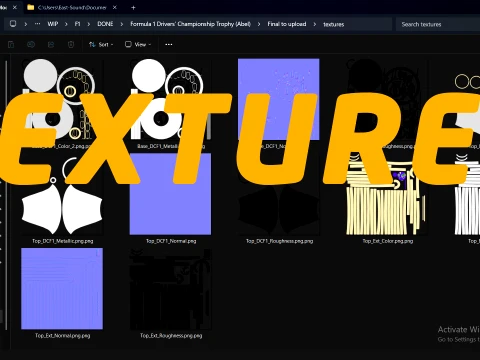Focus the Search textures field

pyautogui.click(x=438, y=24)
